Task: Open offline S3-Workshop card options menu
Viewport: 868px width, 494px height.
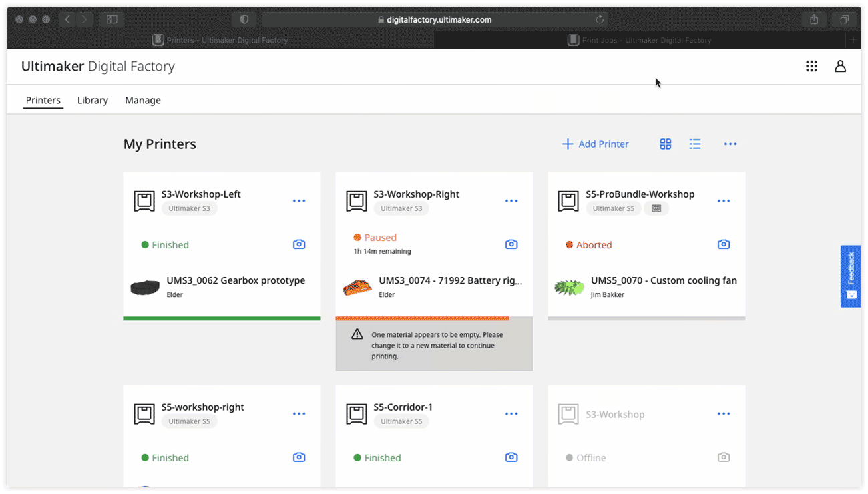Action: click(x=724, y=413)
